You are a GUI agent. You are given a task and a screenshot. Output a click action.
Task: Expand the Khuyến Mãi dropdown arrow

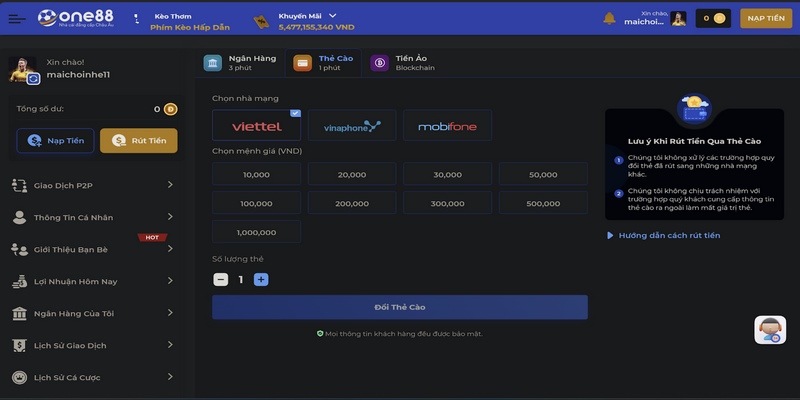point(333,16)
